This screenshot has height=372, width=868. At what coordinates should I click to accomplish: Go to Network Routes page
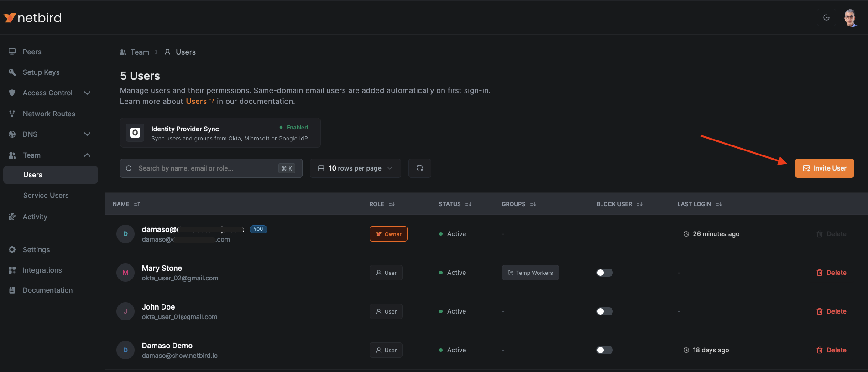click(x=49, y=114)
